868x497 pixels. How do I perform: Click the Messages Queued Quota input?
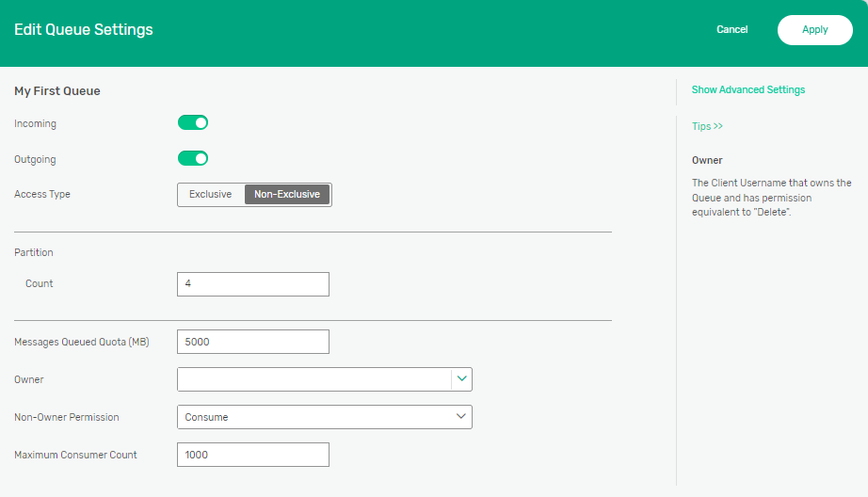pos(253,342)
